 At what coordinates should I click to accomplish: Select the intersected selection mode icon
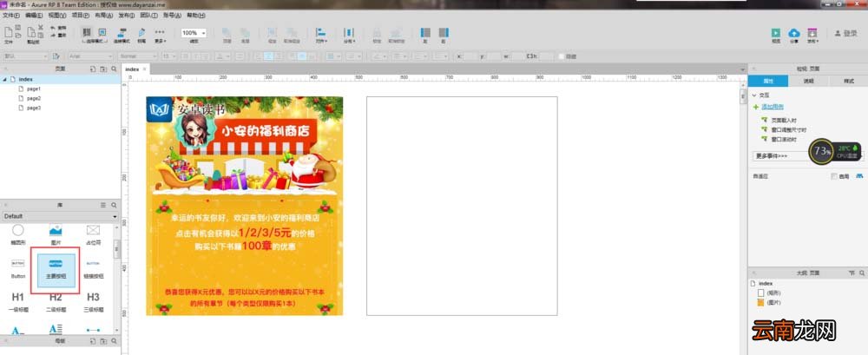tap(86, 33)
